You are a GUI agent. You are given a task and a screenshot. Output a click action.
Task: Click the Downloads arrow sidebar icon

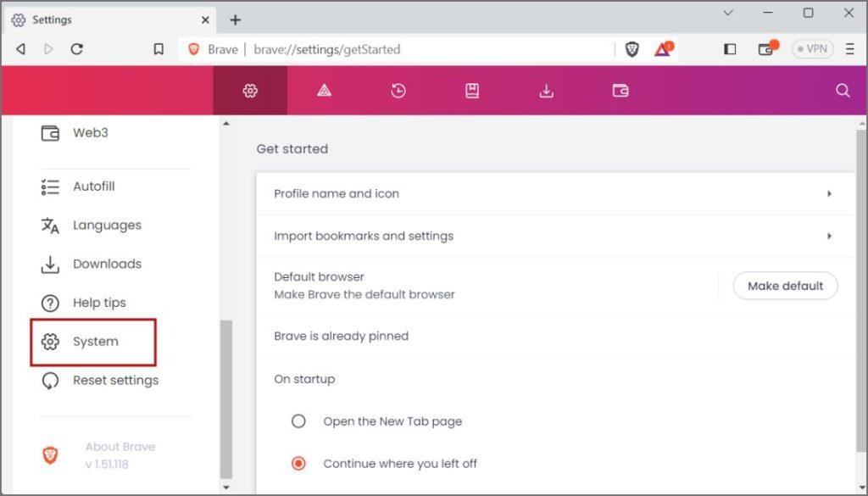click(50, 264)
